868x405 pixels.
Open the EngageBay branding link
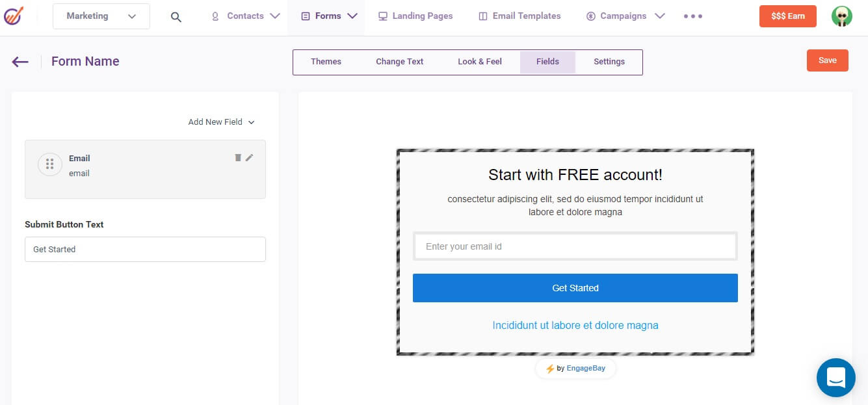click(586, 368)
